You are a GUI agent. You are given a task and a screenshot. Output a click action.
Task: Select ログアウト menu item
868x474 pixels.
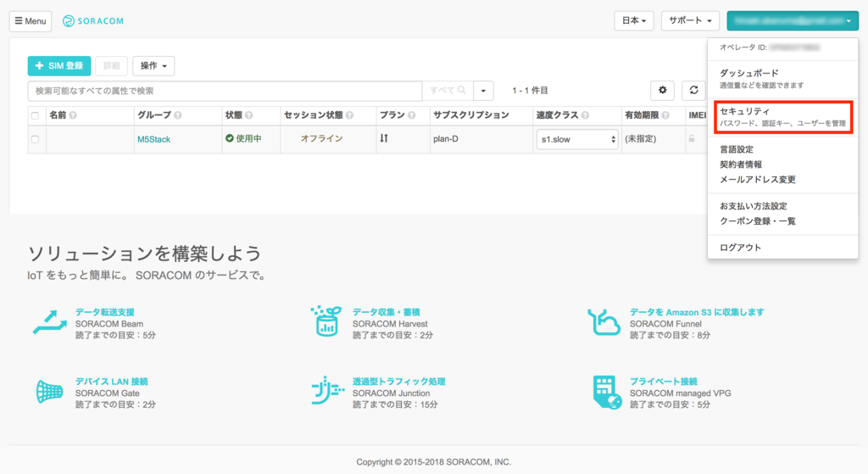[740, 248]
